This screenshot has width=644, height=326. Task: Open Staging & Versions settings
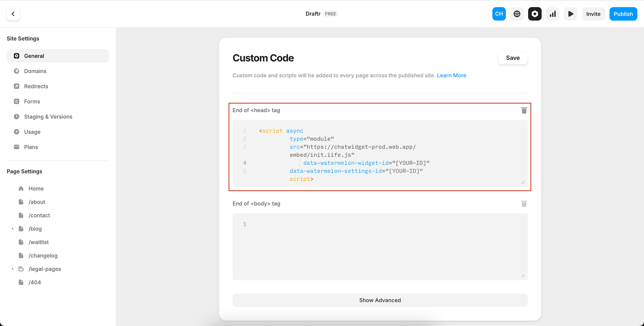tap(58, 117)
